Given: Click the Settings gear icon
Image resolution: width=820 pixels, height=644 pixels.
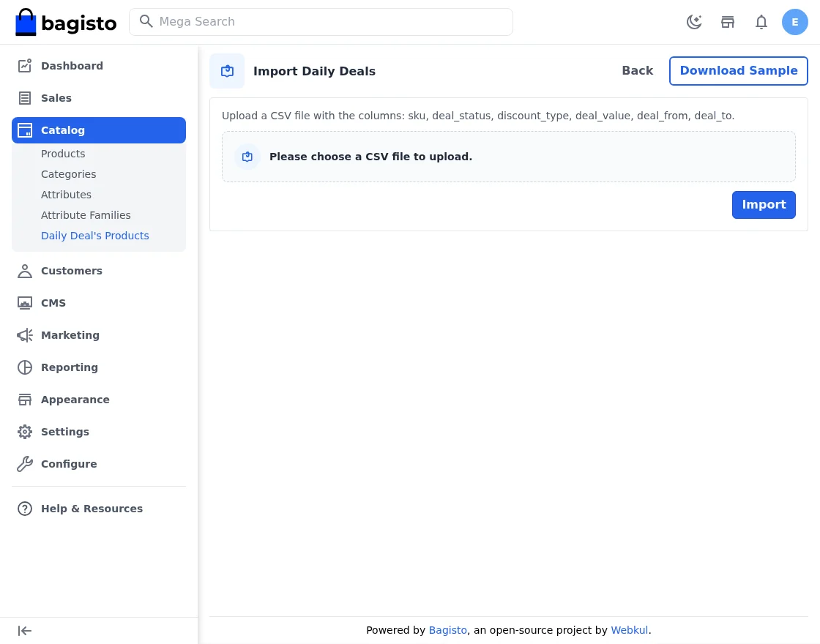Looking at the screenshot, I should coord(25,432).
